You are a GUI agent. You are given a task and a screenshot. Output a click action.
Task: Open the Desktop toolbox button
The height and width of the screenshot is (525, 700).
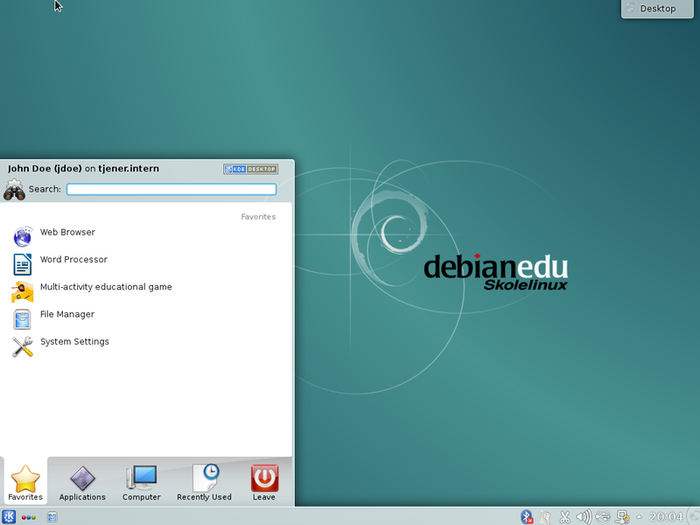(657, 8)
